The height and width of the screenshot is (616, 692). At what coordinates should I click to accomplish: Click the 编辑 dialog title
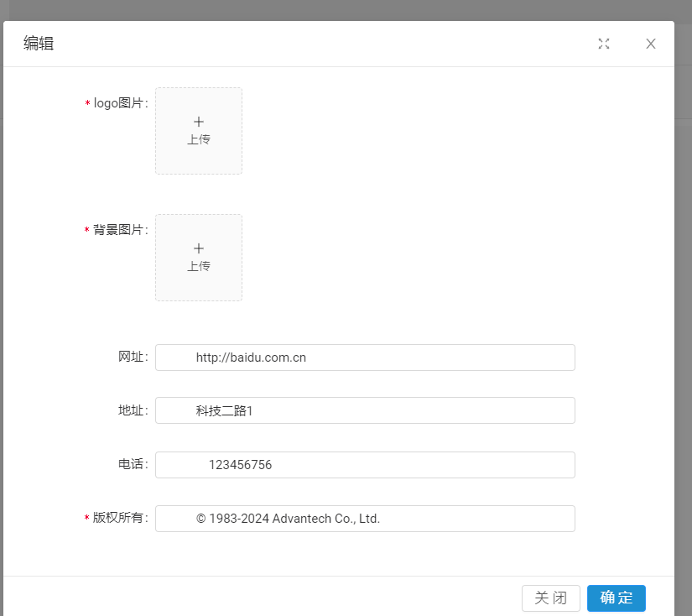39,44
